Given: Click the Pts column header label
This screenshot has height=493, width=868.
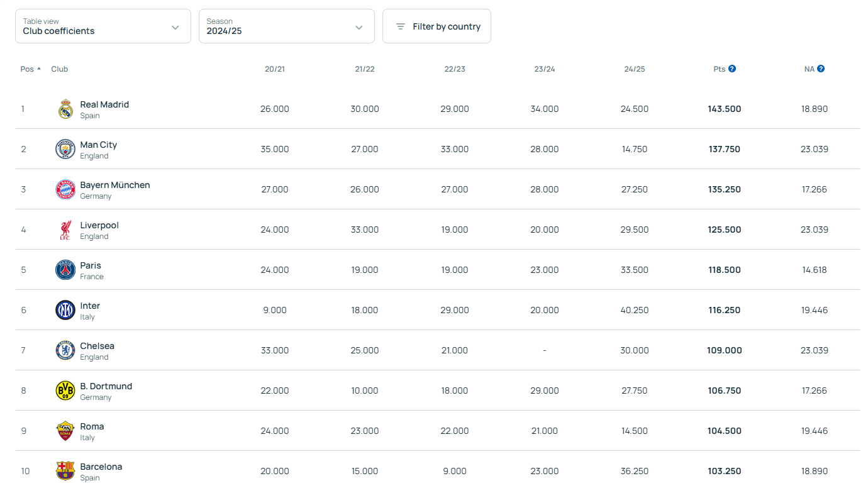Looking at the screenshot, I should point(720,69).
